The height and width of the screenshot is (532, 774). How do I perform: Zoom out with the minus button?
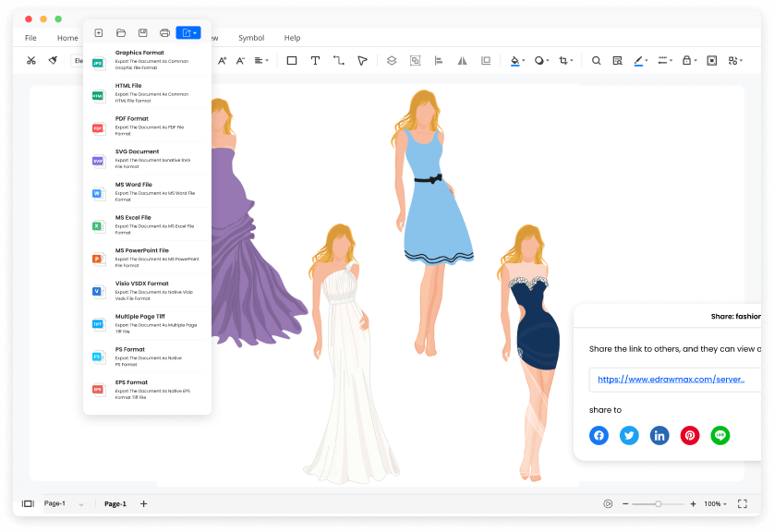click(x=625, y=504)
